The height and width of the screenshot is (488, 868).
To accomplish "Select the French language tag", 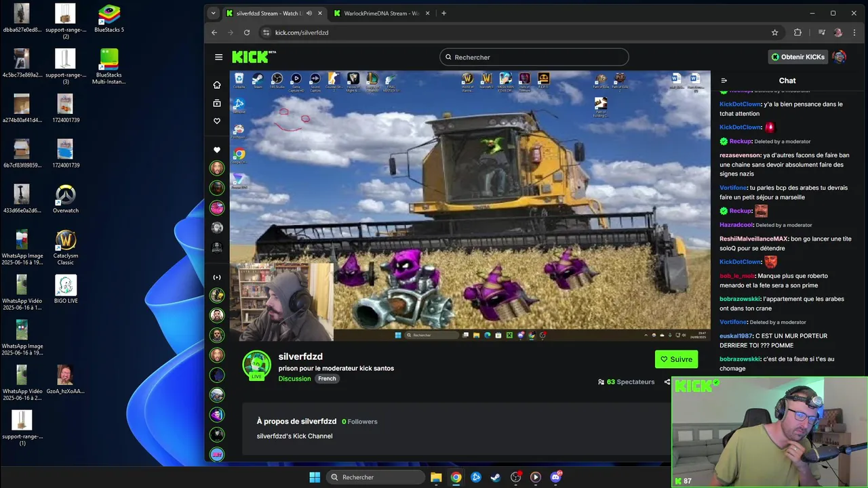I will (x=327, y=379).
